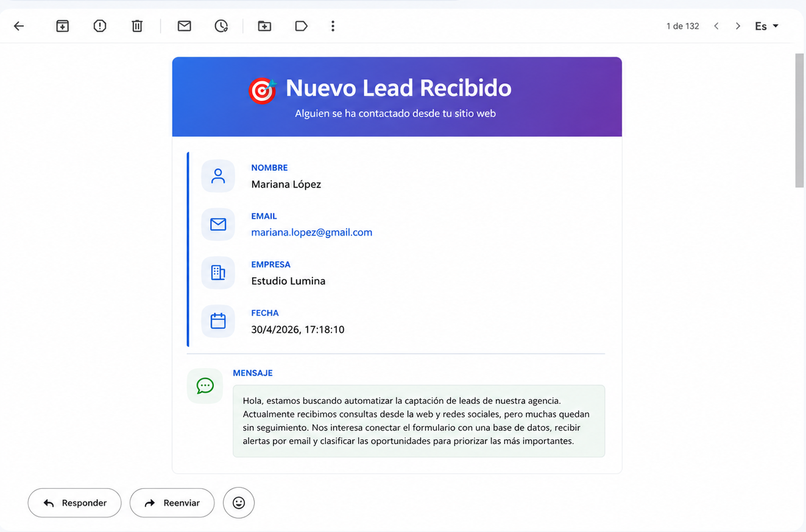Open the emoji reaction button
Image resolution: width=806 pixels, height=532 pixels.
tap(239, 503)
